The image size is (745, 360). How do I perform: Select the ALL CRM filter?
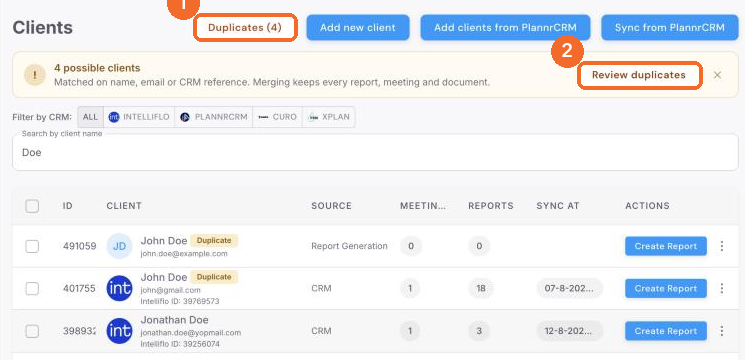click(90, 117)
